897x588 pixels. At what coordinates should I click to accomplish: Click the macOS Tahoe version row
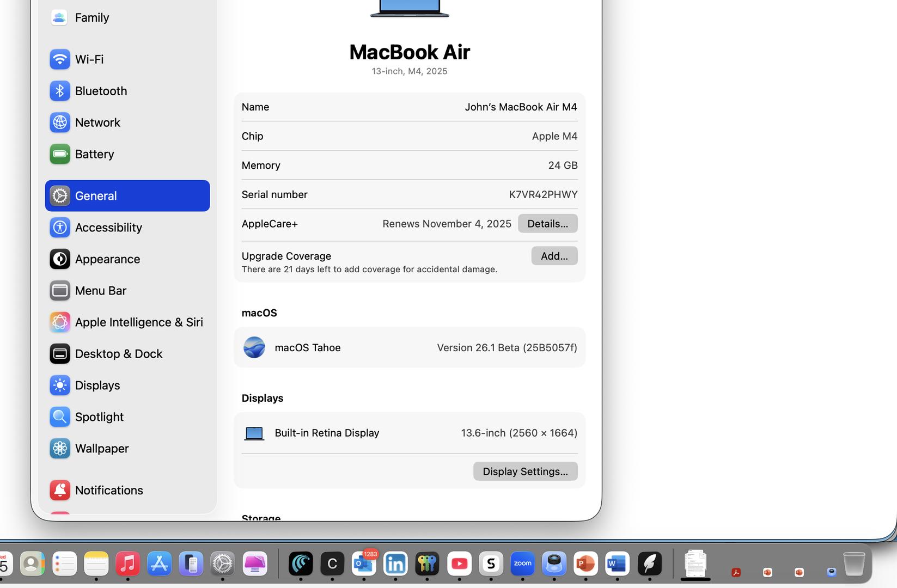point(410,347)
